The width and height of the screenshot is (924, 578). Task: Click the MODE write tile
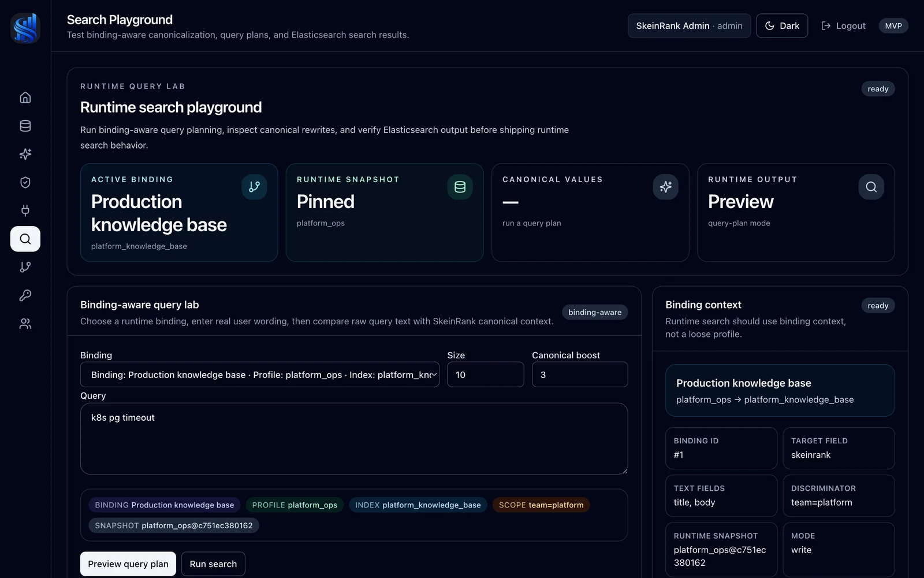pos(839,550)
